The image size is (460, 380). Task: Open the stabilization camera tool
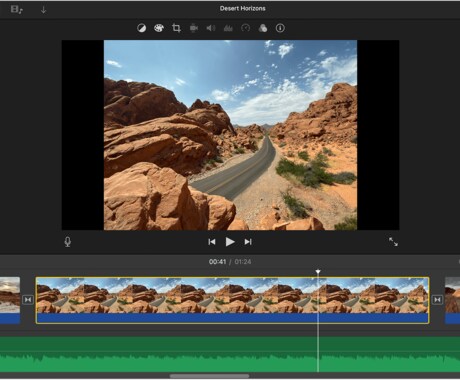194,28
